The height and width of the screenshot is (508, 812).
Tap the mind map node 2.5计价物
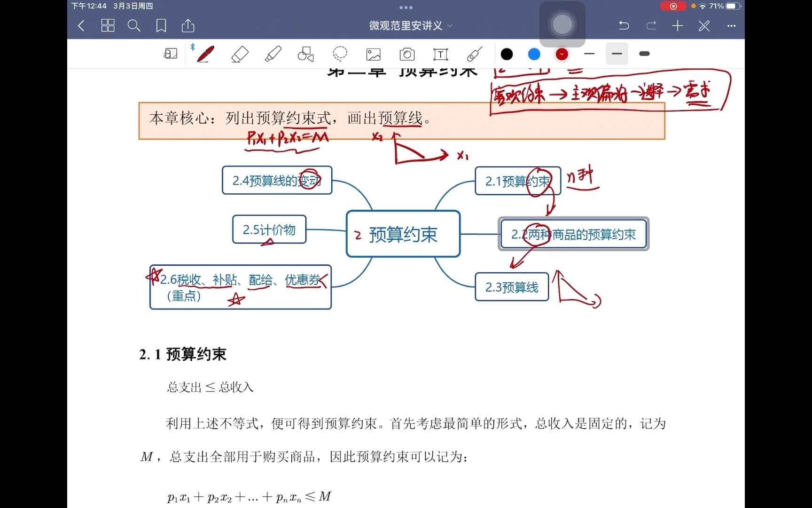[x=269, y=230]
